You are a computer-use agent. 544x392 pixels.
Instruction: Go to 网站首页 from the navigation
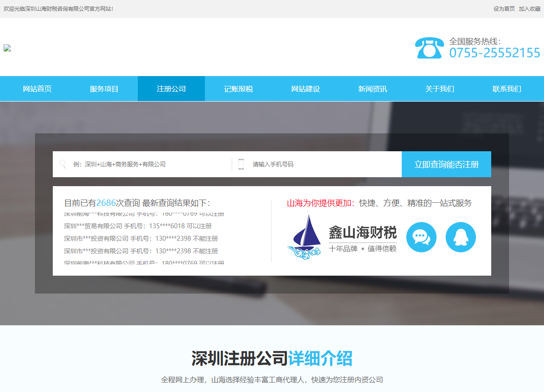point(37,88)
